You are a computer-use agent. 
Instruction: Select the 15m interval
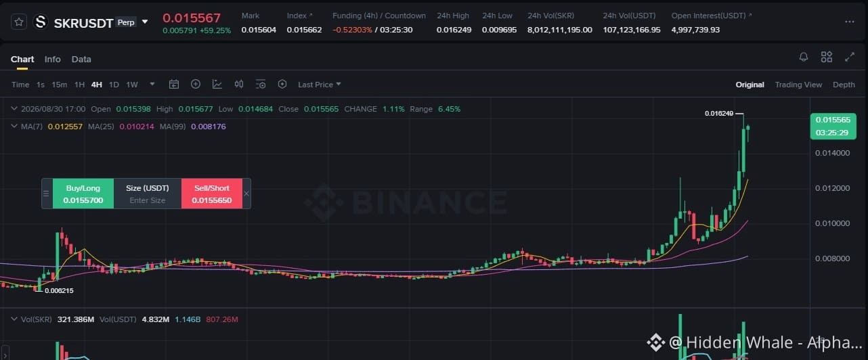tap(60, 85)
